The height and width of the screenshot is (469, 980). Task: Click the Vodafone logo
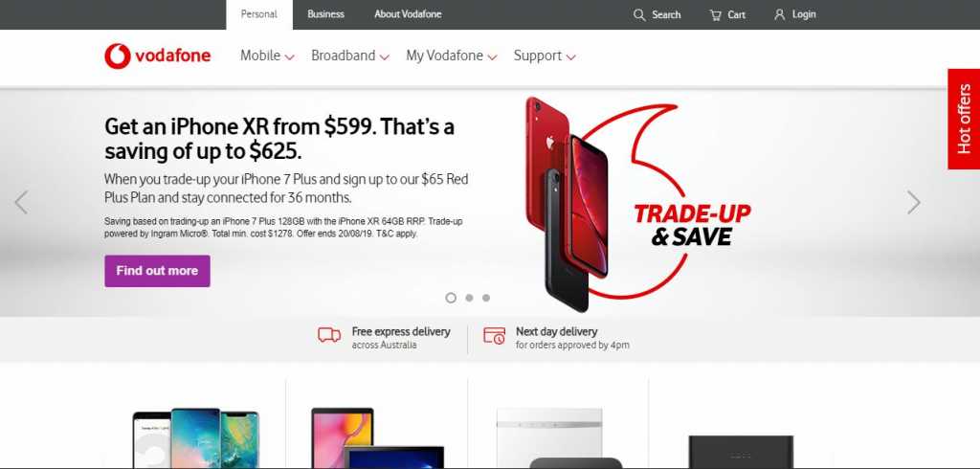point(158,56)
